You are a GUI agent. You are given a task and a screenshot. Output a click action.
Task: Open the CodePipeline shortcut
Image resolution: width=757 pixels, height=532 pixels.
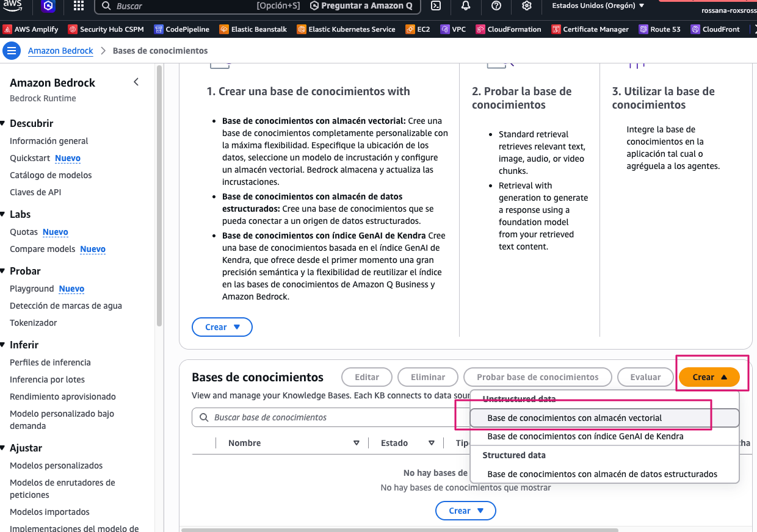point(182,29)
